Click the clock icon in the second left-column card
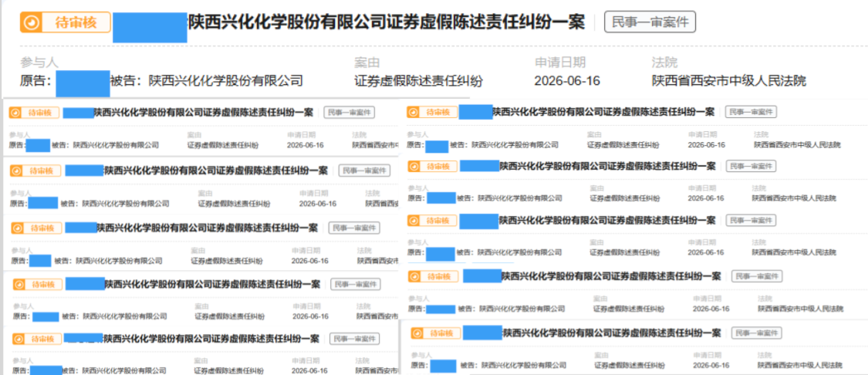 coord(17,171)
